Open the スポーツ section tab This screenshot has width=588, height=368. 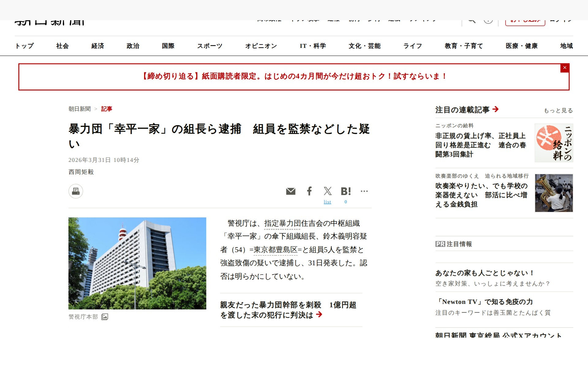click(209, 46)
